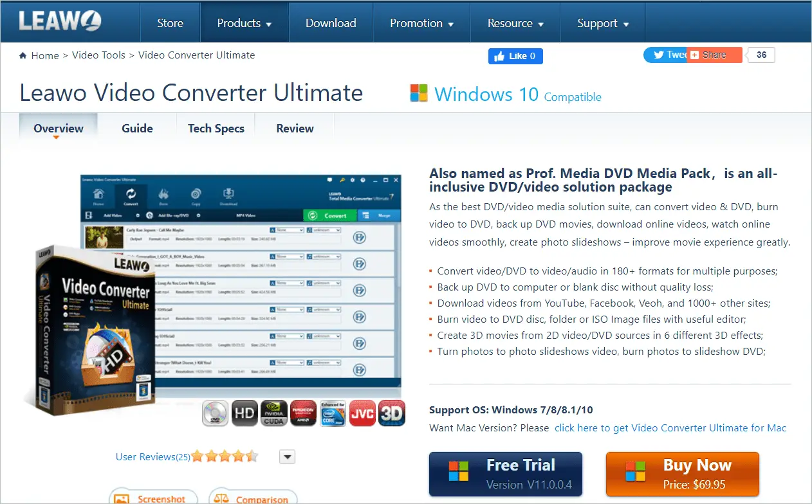Screen dimensions: 812x504
Task: Click the Video Converter Ultimate breadcrumb
Action: [197, 55]
